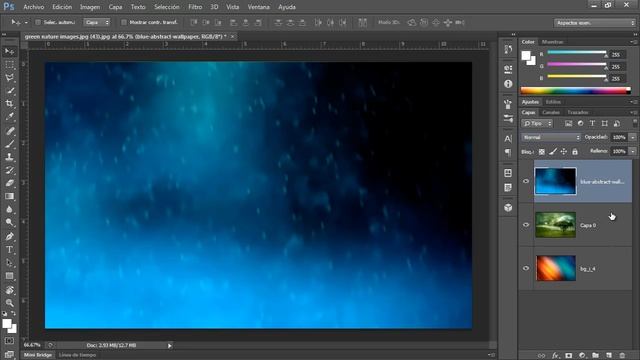Open the Character panel icon
Viewport: 640px width, 360px height.
[x=508, y=138]
